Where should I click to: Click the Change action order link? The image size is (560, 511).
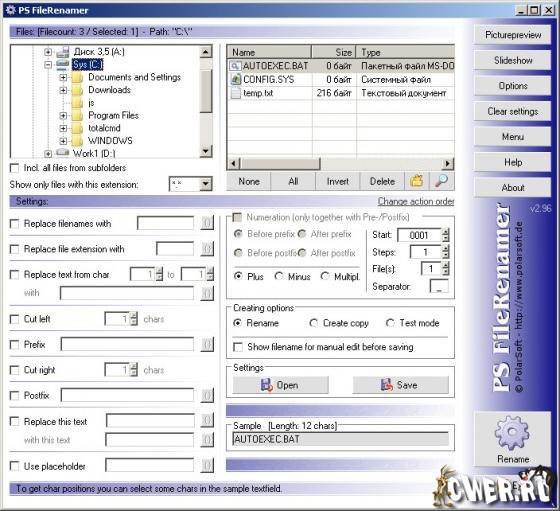[x=416, y=201]
